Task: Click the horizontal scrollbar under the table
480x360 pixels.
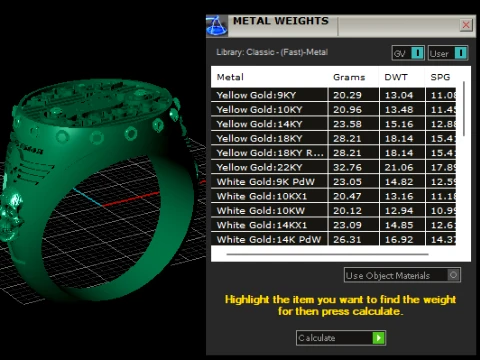Action: pos(327,254)
